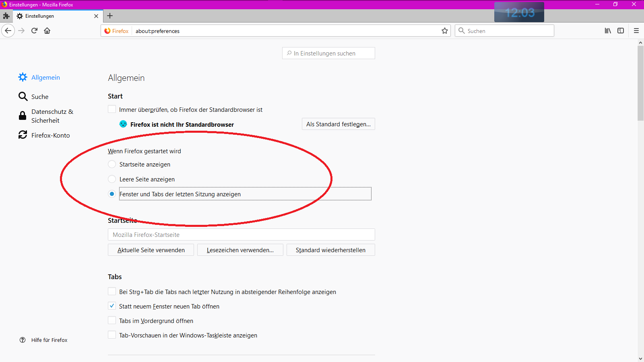Open the Allgemein settings category
The width and height of the screenshot is (644, 362).
(x=45, y=78)
